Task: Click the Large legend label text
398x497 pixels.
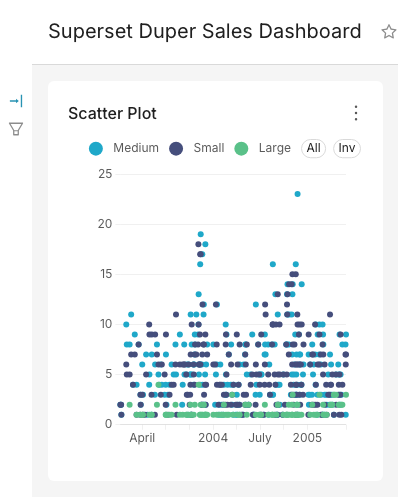Action: (275, 148)
